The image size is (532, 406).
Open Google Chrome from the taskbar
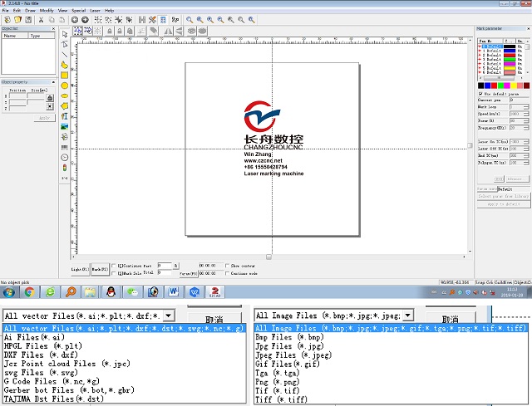(30, 291)
